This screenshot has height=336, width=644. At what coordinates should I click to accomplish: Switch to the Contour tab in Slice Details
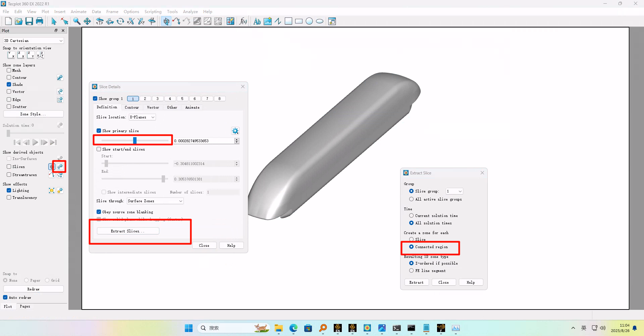click(131, 107)
